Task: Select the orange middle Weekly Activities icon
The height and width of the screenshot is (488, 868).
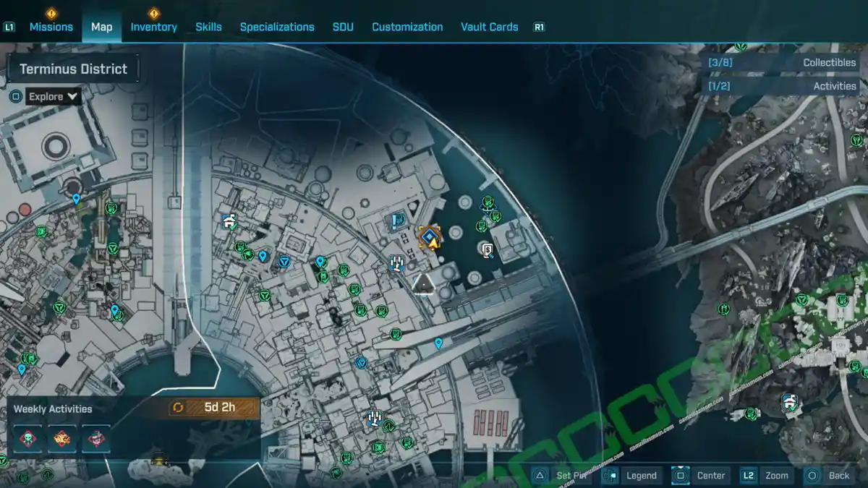Action: pos(61,438)
